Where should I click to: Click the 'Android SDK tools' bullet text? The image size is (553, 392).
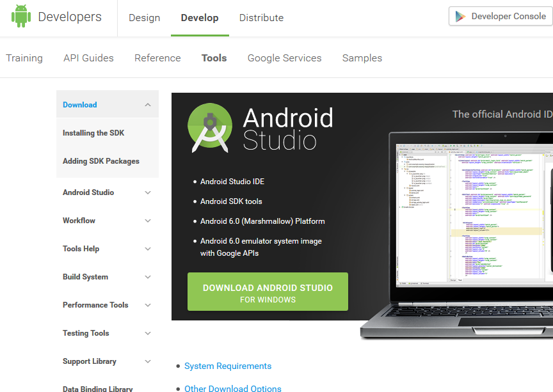pyautogui.click(x=231, y=201)
